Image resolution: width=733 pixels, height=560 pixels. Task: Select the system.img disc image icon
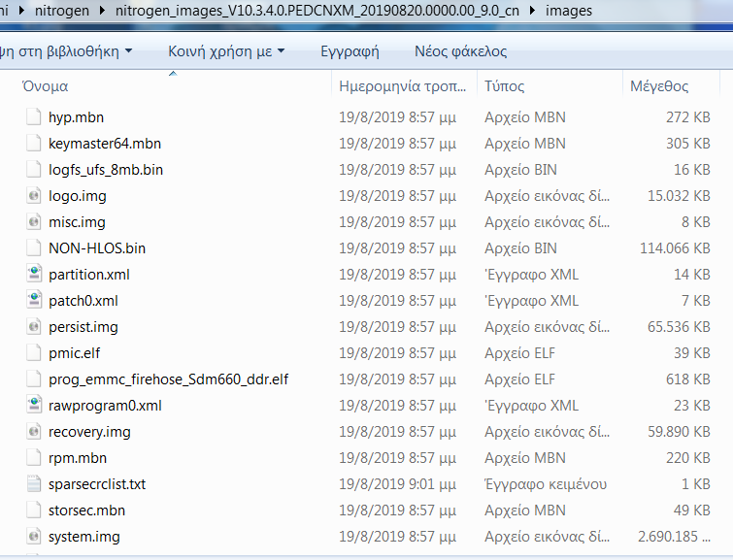pos(35,537)
